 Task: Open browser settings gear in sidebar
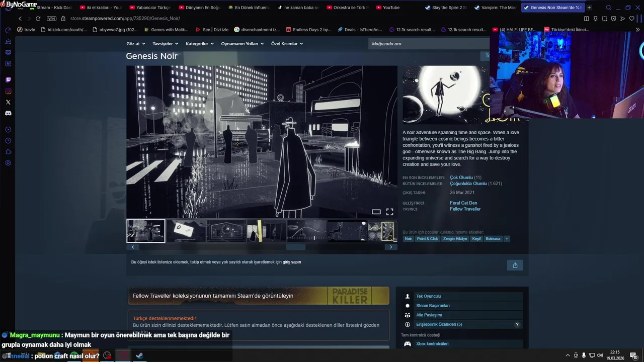tap(8, 163)
